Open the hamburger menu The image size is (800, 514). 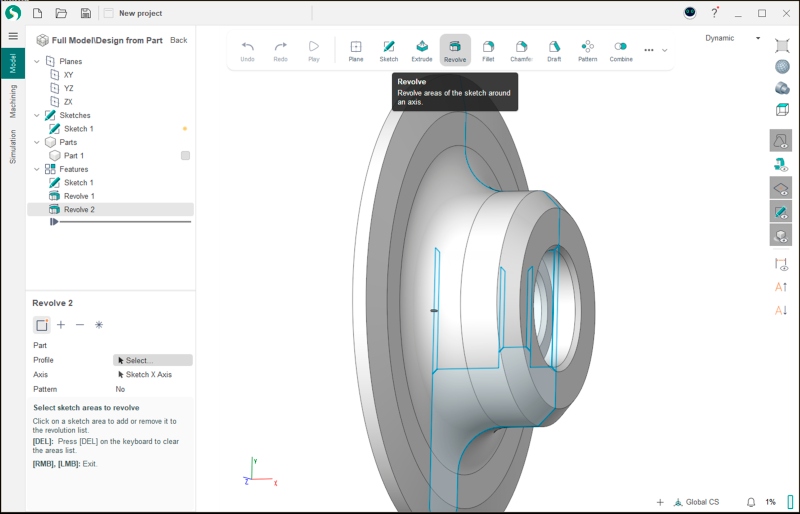click(x=13, y=36)
